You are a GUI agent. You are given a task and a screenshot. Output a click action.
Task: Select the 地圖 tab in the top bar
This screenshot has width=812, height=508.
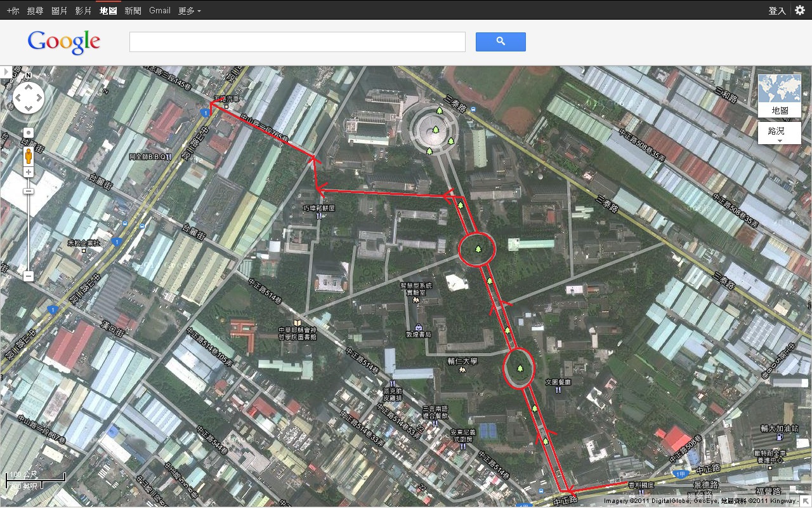coord(108,10)
